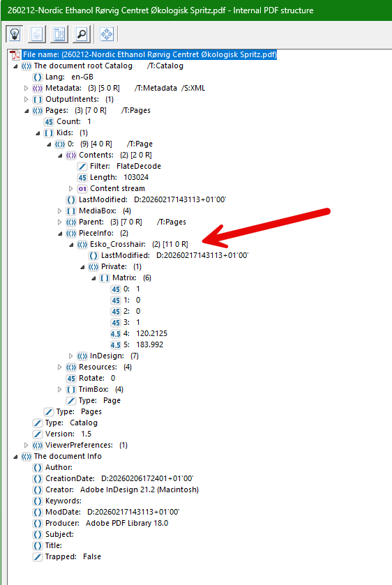This screenshot has width=392, height=585.
Task: Select the Trapped False entry
Action: (73, 556)
